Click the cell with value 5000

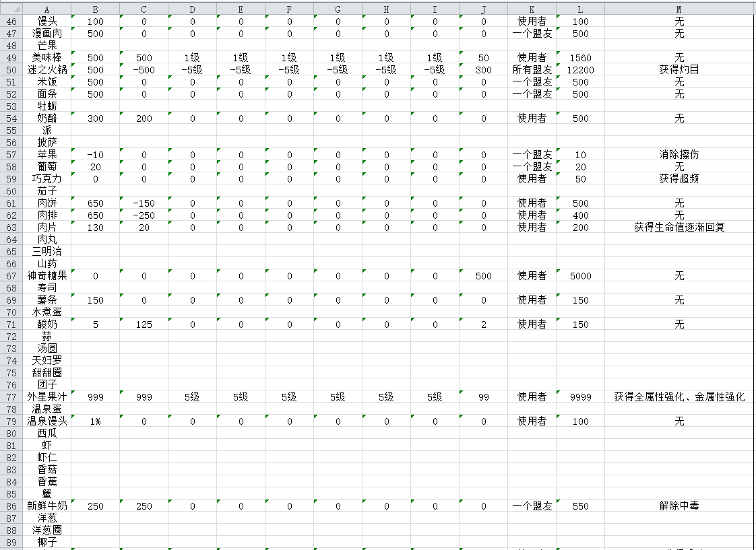coord(581,276)
